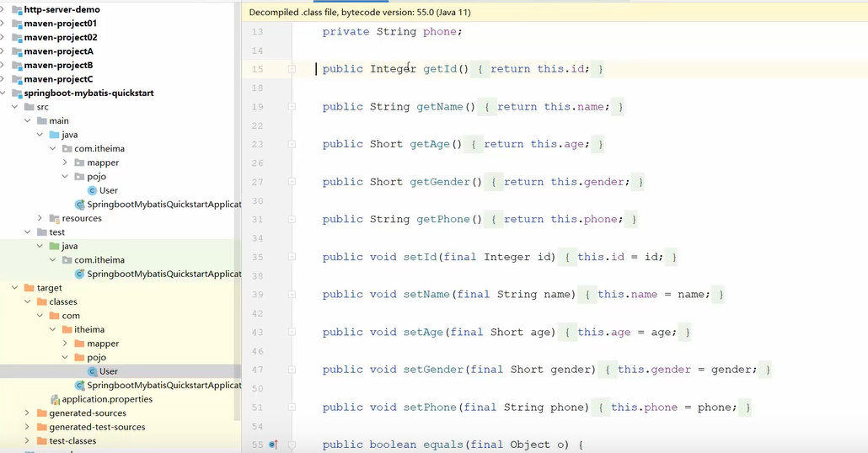Click the setGender method name in code
The image size is (868, 453).
(x=433, y=370)
